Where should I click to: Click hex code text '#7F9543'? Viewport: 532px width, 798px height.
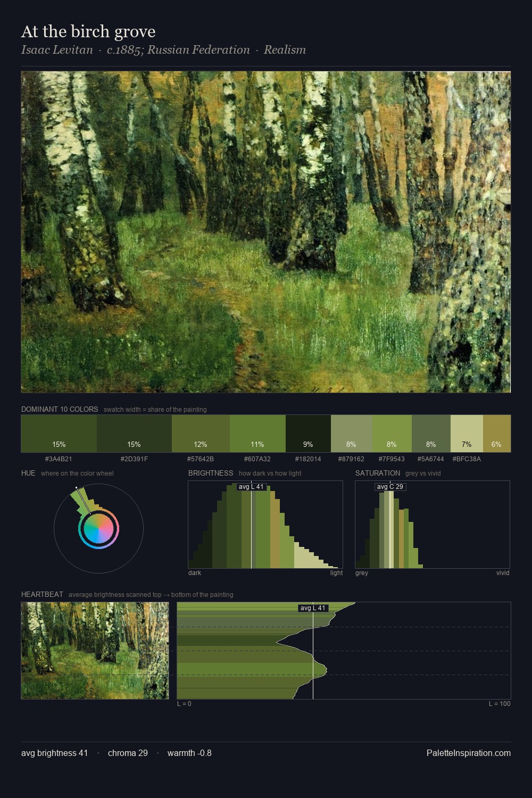pos(392,459)
